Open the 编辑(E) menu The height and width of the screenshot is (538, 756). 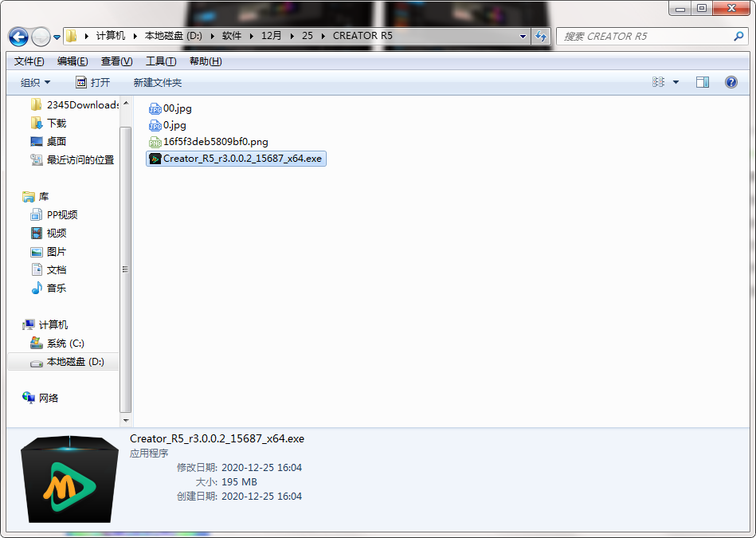click(72, 61)
